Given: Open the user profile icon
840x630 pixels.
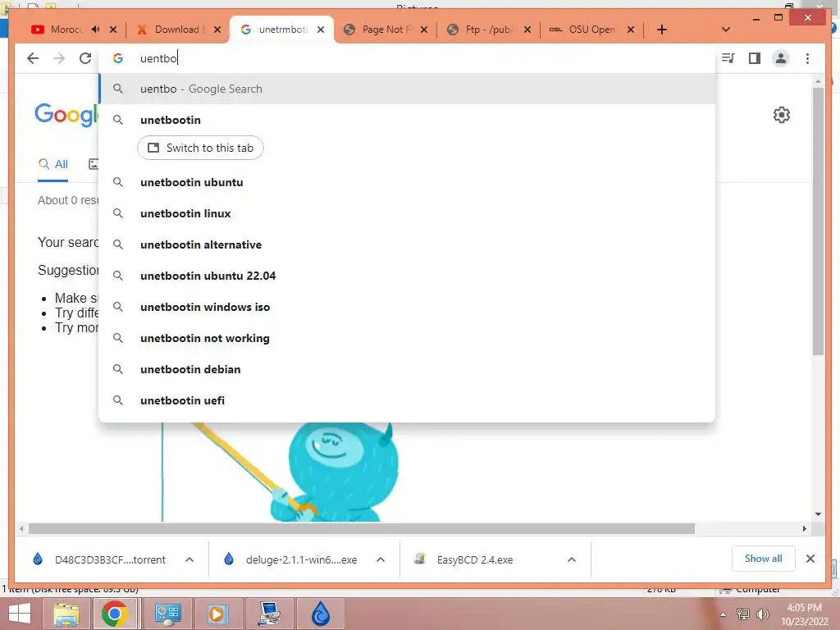Looking at the screenshot, I should coord(781,58).
